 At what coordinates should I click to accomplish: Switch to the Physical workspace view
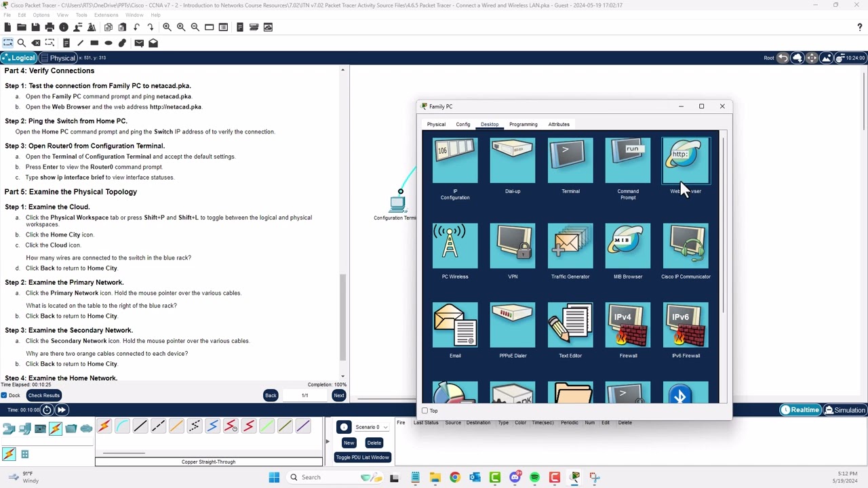pos(58,58)
